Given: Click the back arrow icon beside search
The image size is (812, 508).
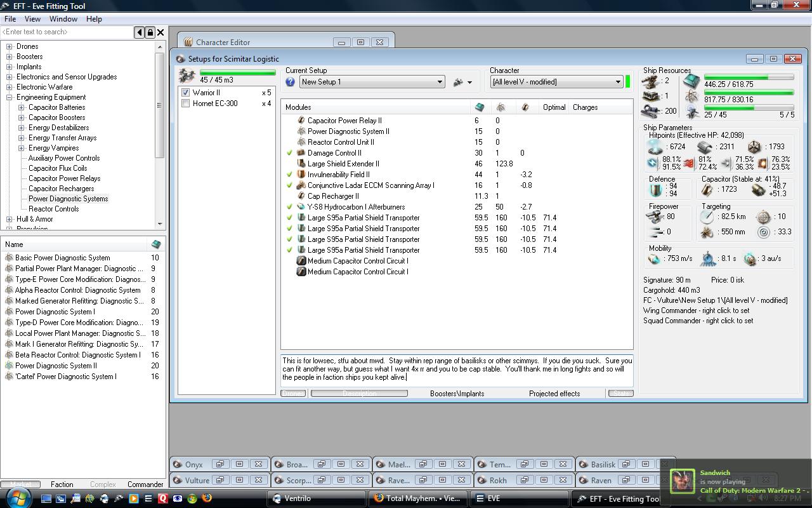Looking at the screenshot, I should tap(140, 32).
